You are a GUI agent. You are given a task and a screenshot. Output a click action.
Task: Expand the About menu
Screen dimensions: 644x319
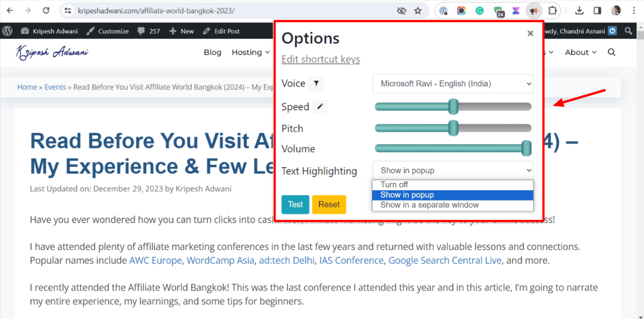point(581,52)
